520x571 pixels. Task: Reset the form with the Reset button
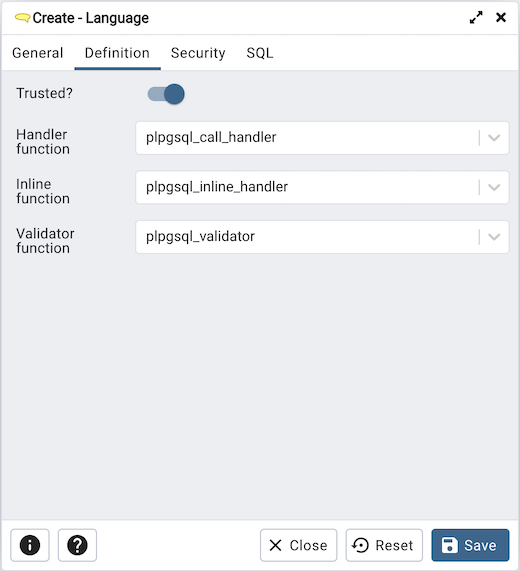pos(384,545)
